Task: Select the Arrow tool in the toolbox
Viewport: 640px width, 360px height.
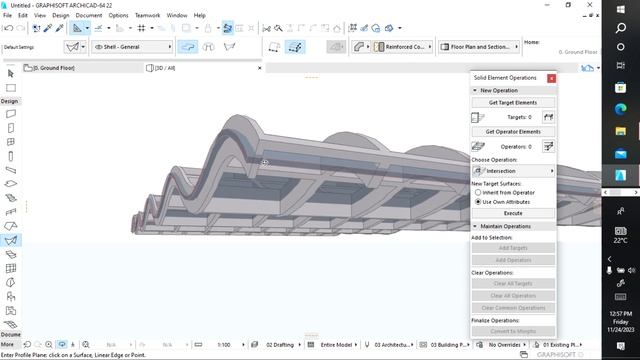Action: pyautogui.click(x=11, y=73)
